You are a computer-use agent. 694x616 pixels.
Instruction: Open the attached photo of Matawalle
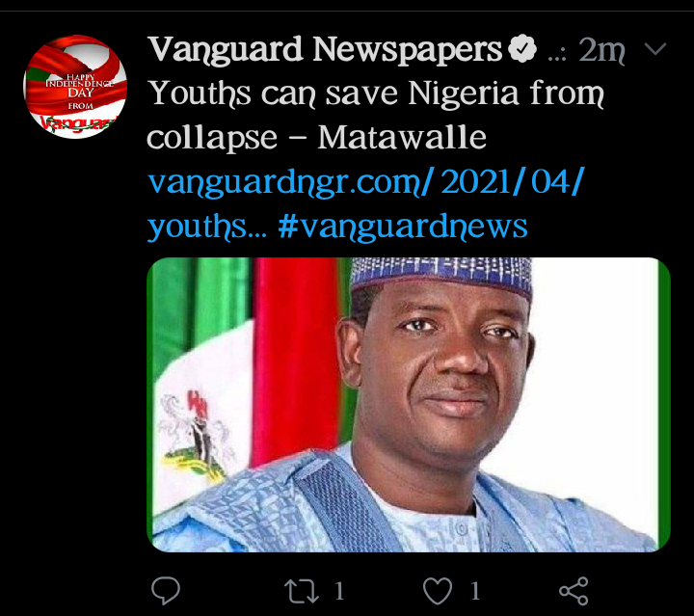tap(409, 405)
